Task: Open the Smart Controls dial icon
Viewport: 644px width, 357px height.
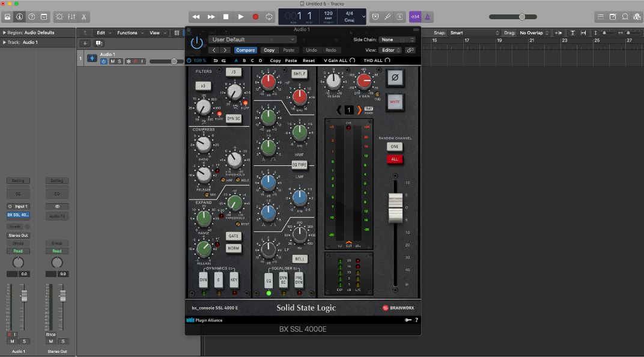Action: [x=59, y=17]
